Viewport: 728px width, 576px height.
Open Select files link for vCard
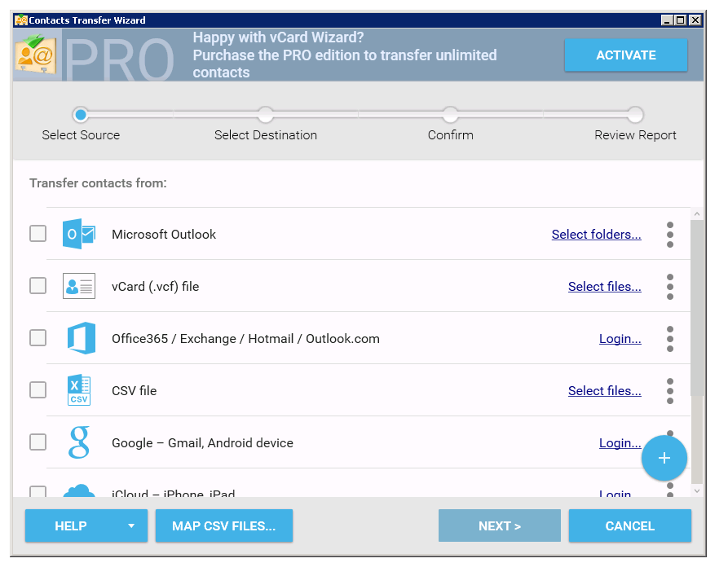[605, 287]
